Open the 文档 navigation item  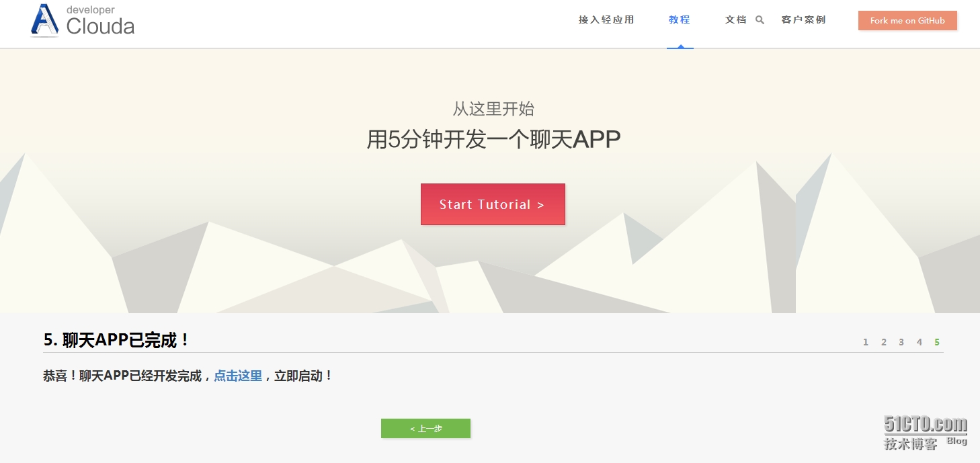tap(736, 20)
